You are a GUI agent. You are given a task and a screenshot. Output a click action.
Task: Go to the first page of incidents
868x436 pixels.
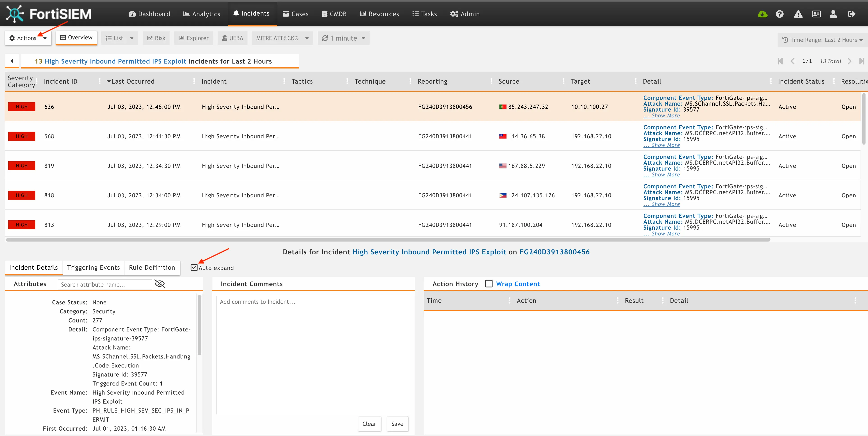(780, 61)
